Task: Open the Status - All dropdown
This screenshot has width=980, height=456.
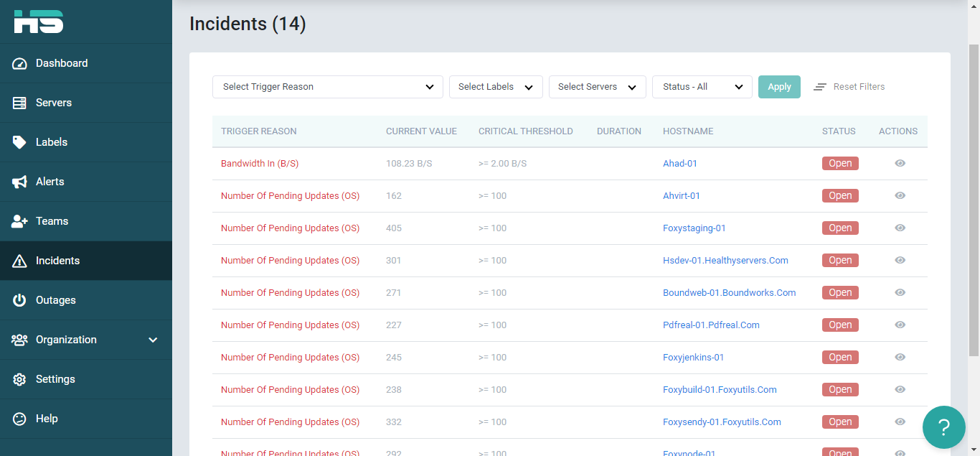Action: point(702,87)
